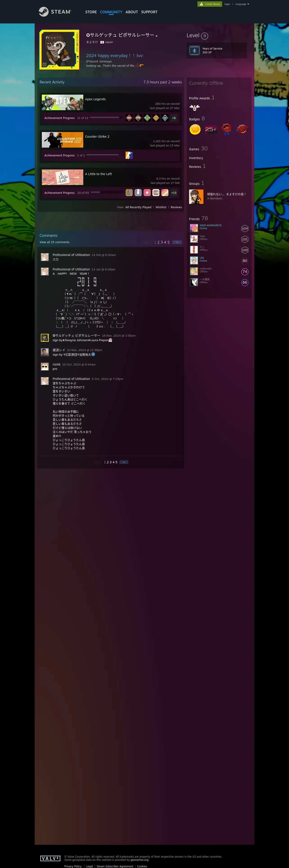Click the pink star achievement icon
The height and width of the screenshot is (868, 289).
(147, 193)
